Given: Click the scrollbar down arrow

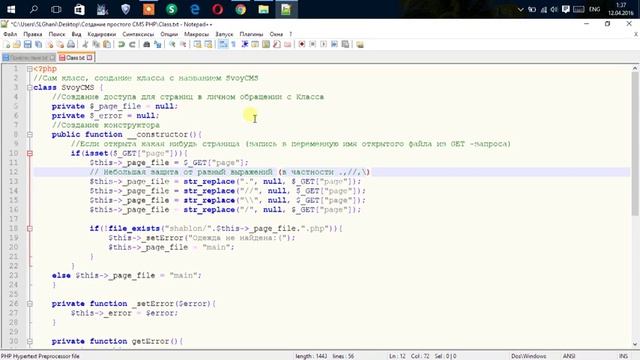Looking at the screenshot, I should pyautogui.click(x=635, y=344).
